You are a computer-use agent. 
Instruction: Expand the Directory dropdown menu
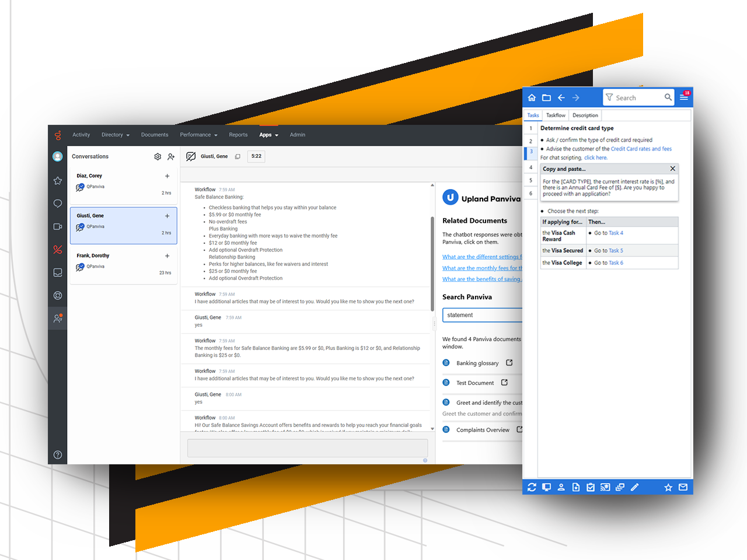115,135
